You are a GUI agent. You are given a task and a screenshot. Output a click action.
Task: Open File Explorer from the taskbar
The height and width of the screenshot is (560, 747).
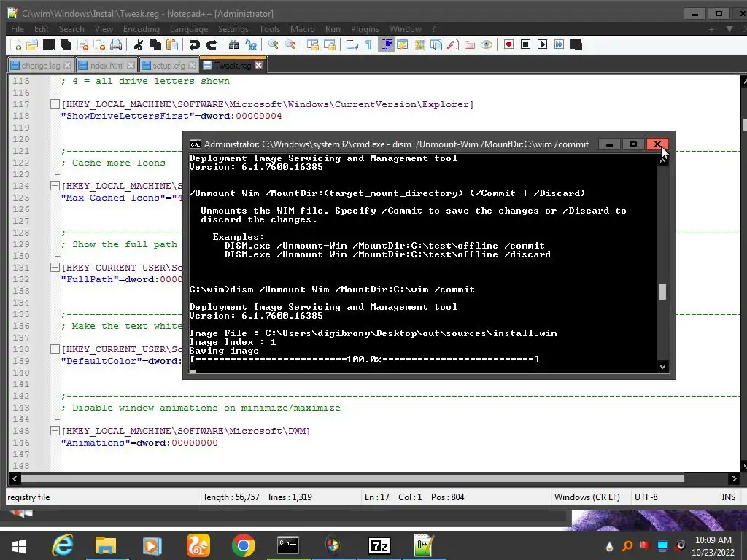(106, 545)
